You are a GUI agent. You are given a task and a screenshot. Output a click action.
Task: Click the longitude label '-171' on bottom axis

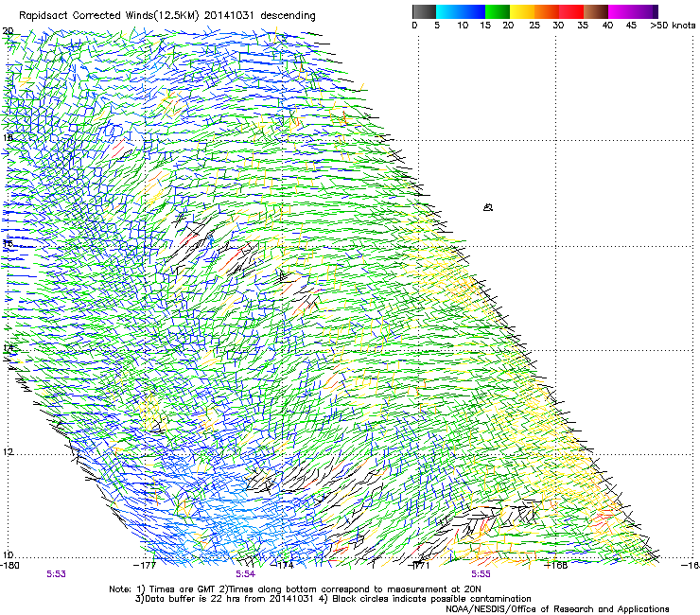click(419, 566)
